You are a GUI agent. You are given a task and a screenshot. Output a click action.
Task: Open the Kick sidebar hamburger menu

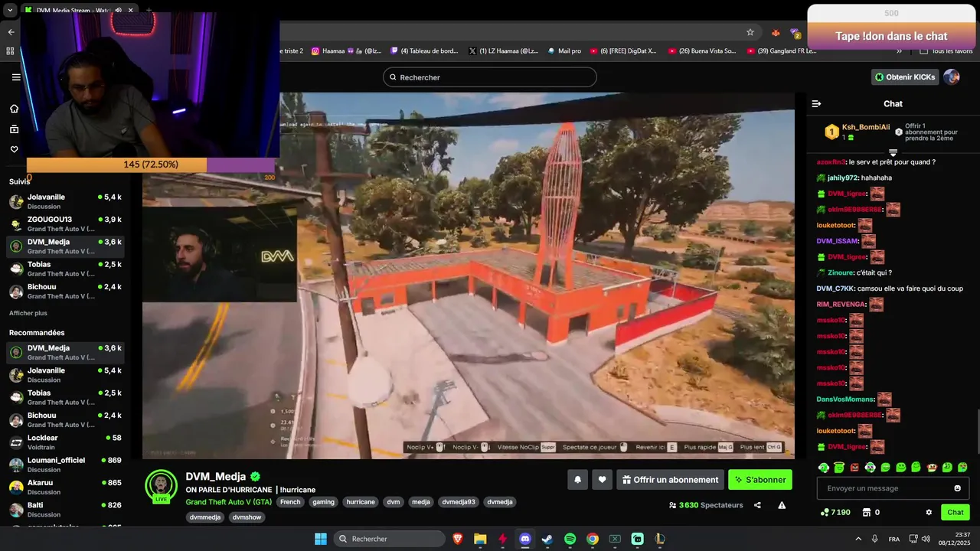point(16,77)
